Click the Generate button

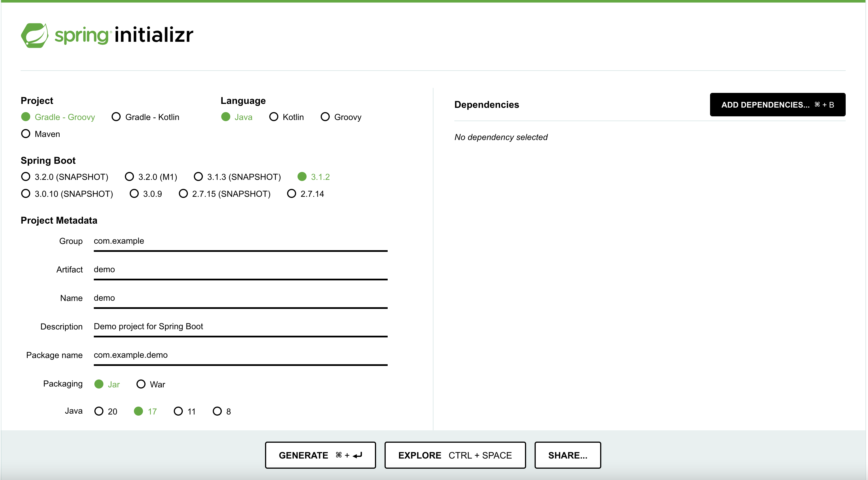click(x=320, y=455)
